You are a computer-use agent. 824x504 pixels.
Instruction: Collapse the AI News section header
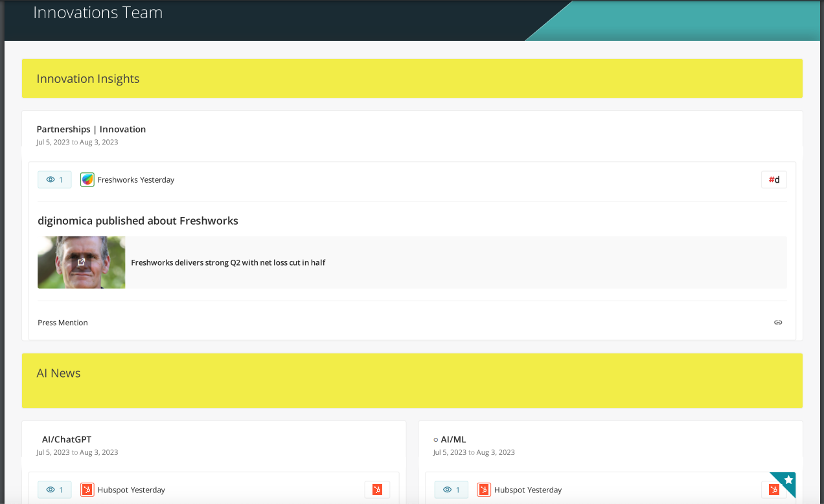[58, 373]
